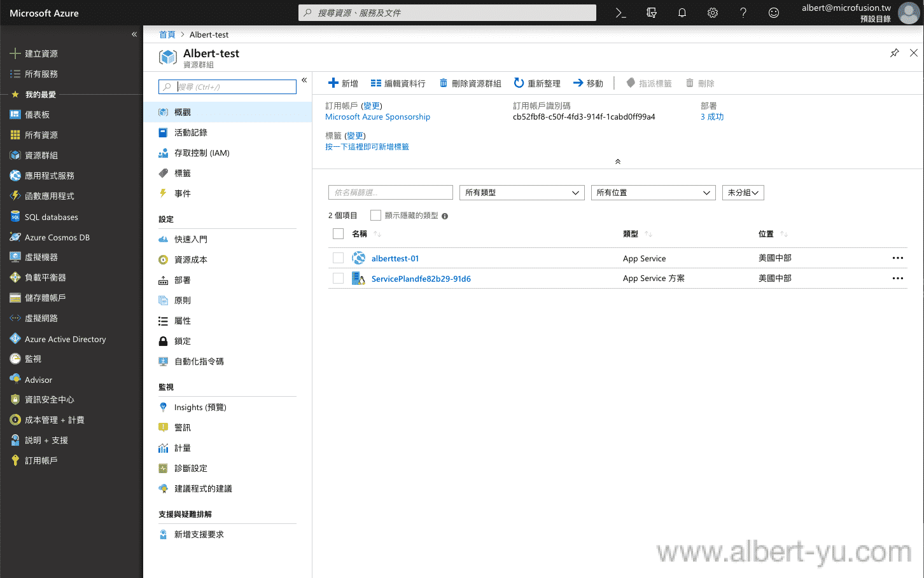
Task: Click 3 成功 deployments link
Action: coord(712,117)
